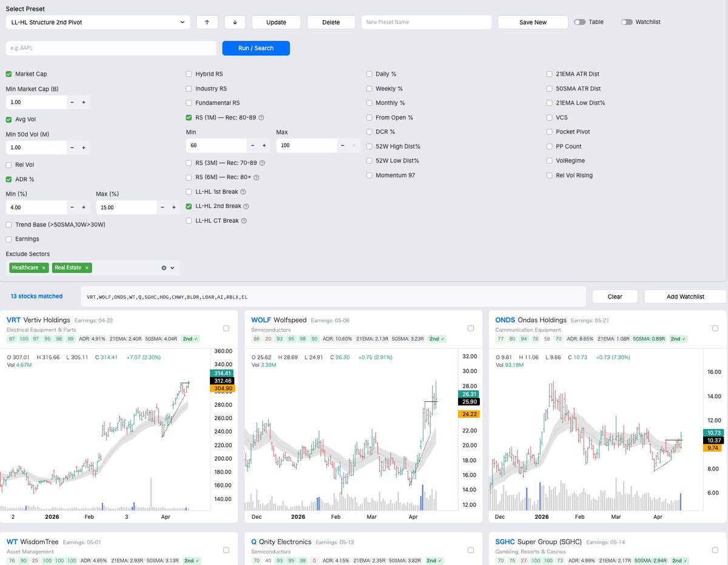
Task: Decrease Min Market Cap value
Action: click(x=72, y=102)
